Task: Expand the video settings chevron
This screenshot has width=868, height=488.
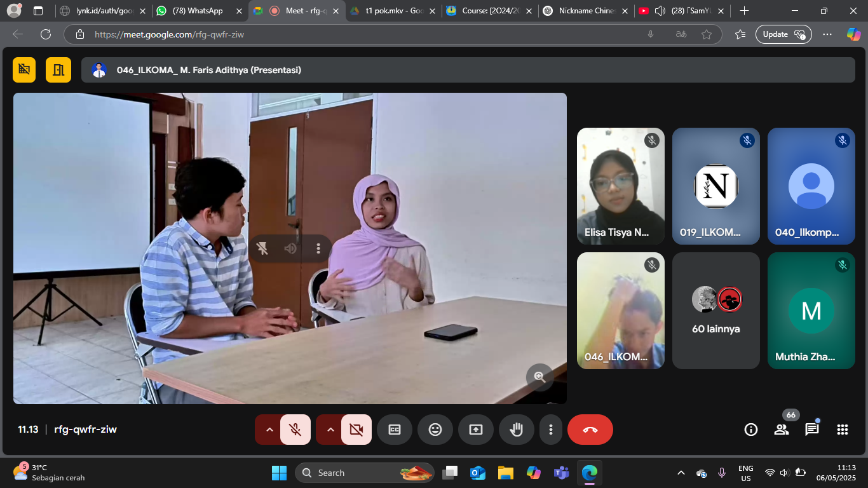Action: pos(330,430)
